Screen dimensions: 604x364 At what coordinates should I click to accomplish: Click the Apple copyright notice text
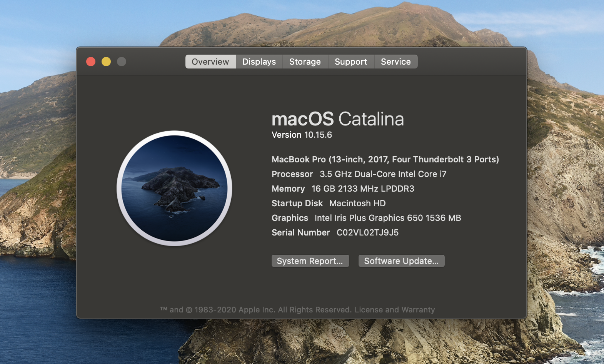256,310
